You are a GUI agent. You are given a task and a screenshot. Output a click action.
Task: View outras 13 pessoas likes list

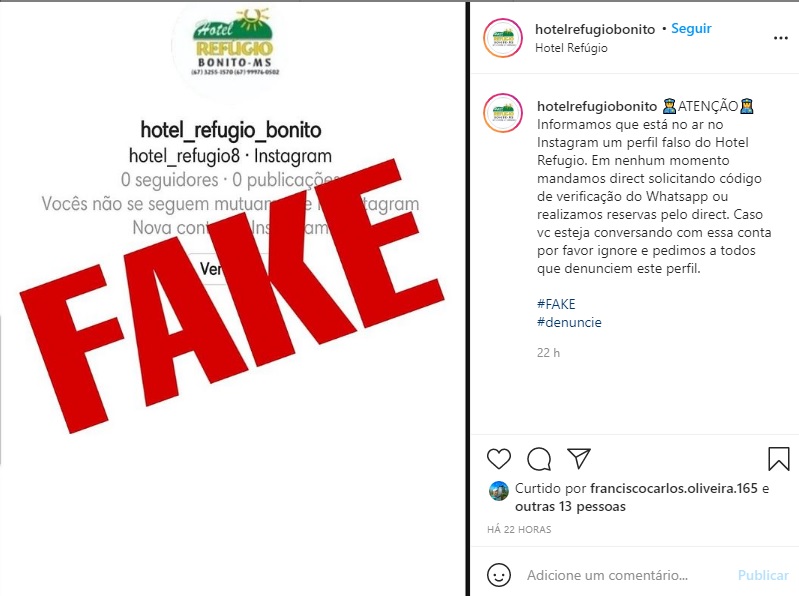coord(570,506)
